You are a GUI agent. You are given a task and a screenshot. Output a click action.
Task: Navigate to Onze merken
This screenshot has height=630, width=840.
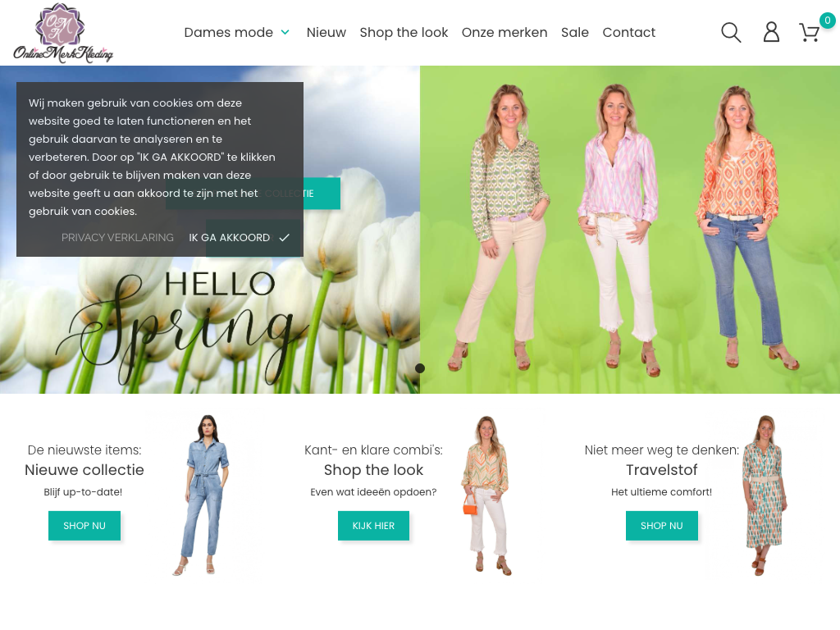pyautogui.click(x=504, y=33)
